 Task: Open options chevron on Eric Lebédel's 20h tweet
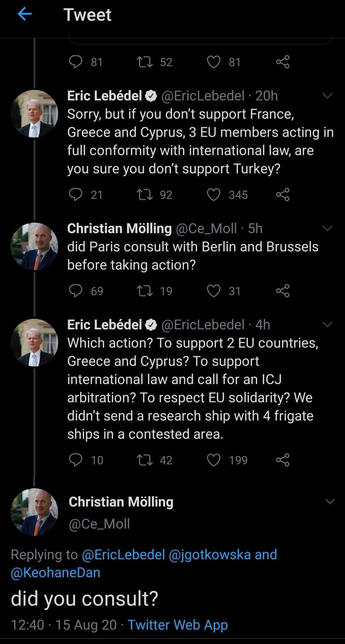[328, 96]
